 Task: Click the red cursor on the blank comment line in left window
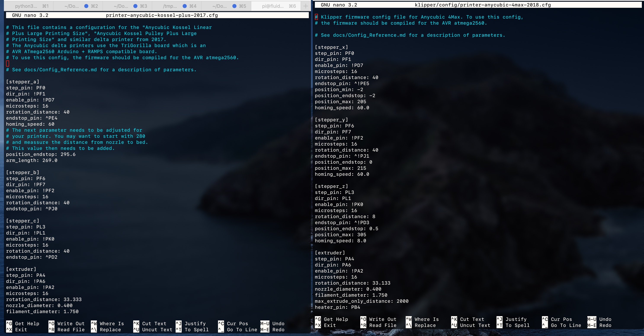coord(8,64)
